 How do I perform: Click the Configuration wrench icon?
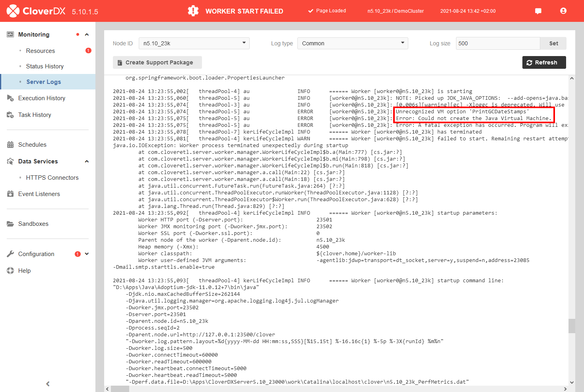[x=10, y=254]
